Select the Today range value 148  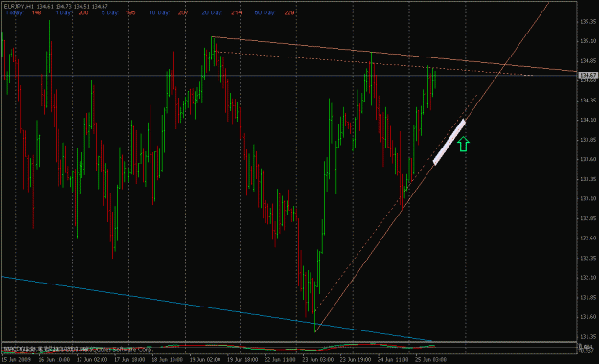pyautogui.click(x=36, y=13)
